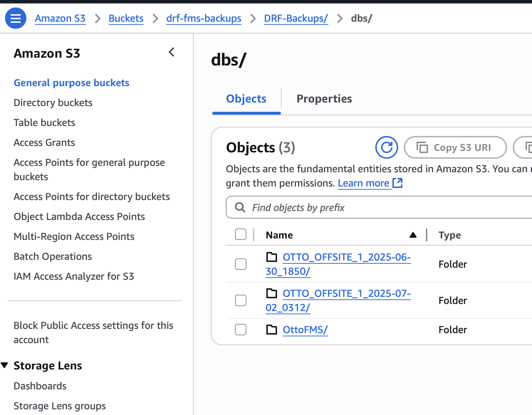Viewport: 532px width, 415px height.
Task: Open Access Points for general purpose buckets
Action: click(x=89, y=170)
